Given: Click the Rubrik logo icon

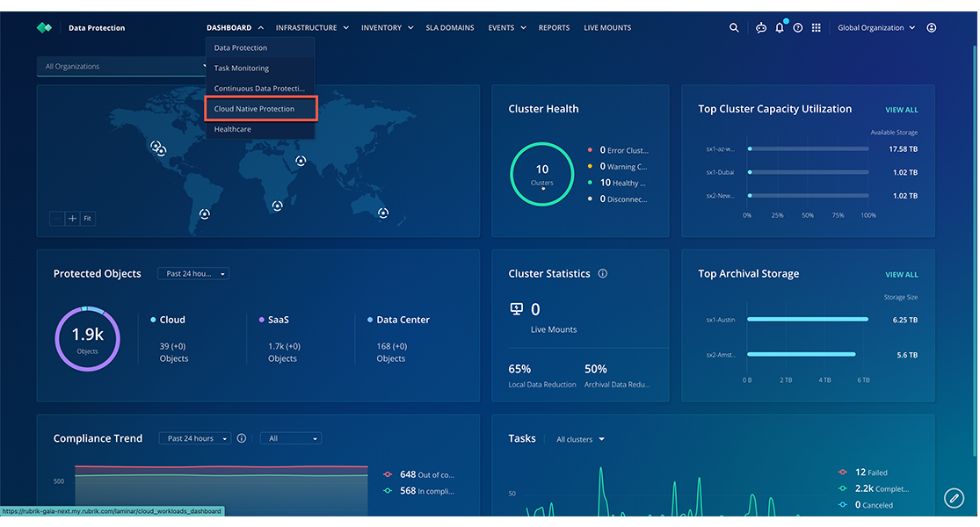Looking at the screenshot, I should 44,27.
